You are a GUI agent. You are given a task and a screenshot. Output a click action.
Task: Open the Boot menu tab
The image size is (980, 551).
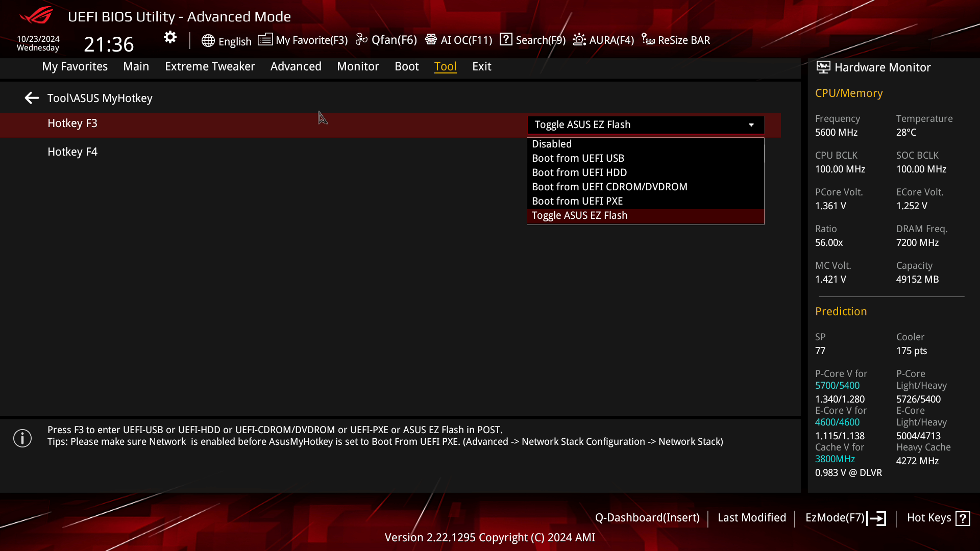pyautogui.click(x=406, y=66)
